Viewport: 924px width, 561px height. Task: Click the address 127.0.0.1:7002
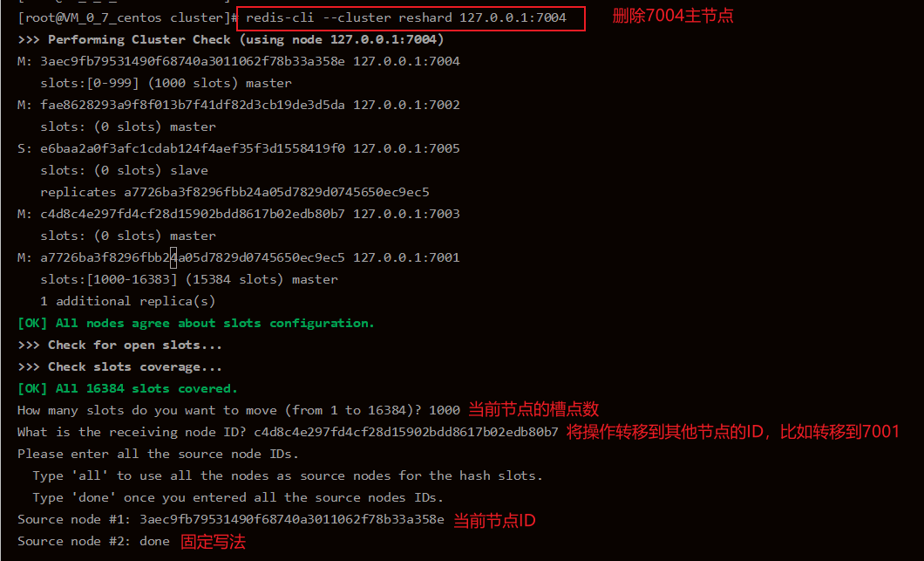(406, 105)
